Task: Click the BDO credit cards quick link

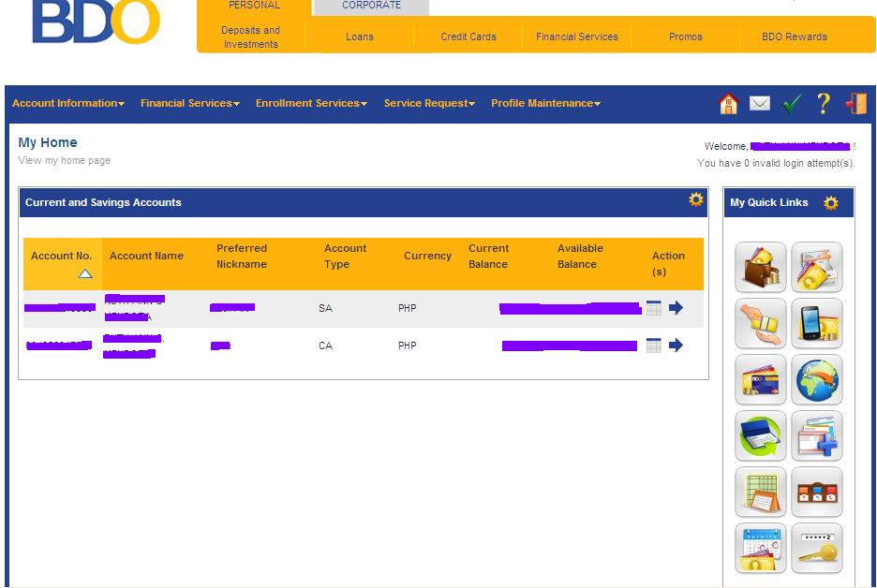Action: 761,379
